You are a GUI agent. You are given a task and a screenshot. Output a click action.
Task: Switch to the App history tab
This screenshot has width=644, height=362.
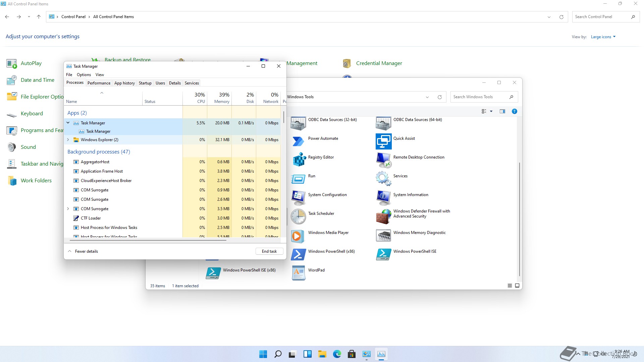pos(124,83)
